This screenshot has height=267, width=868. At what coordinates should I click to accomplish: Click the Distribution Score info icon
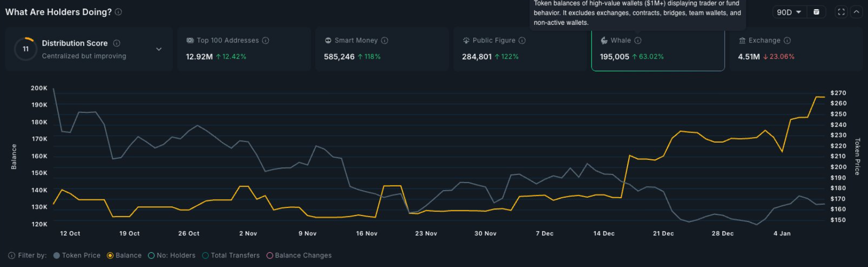point(116,43)
